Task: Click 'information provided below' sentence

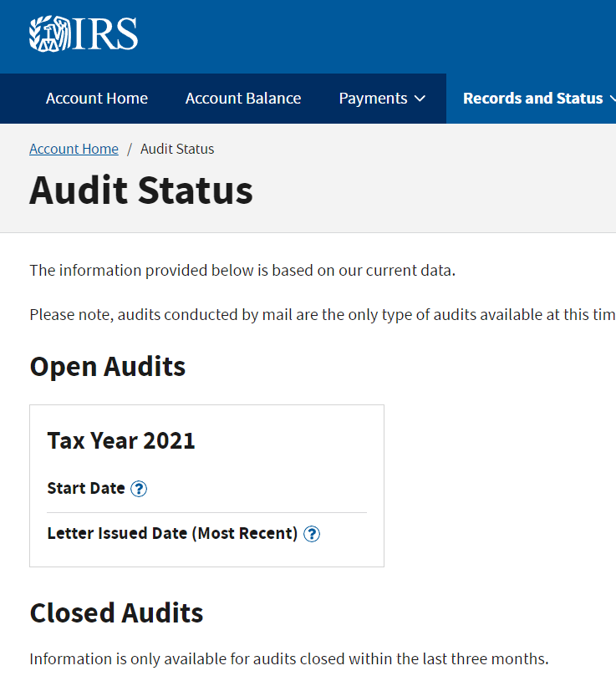Action: [x=242, y=271]
